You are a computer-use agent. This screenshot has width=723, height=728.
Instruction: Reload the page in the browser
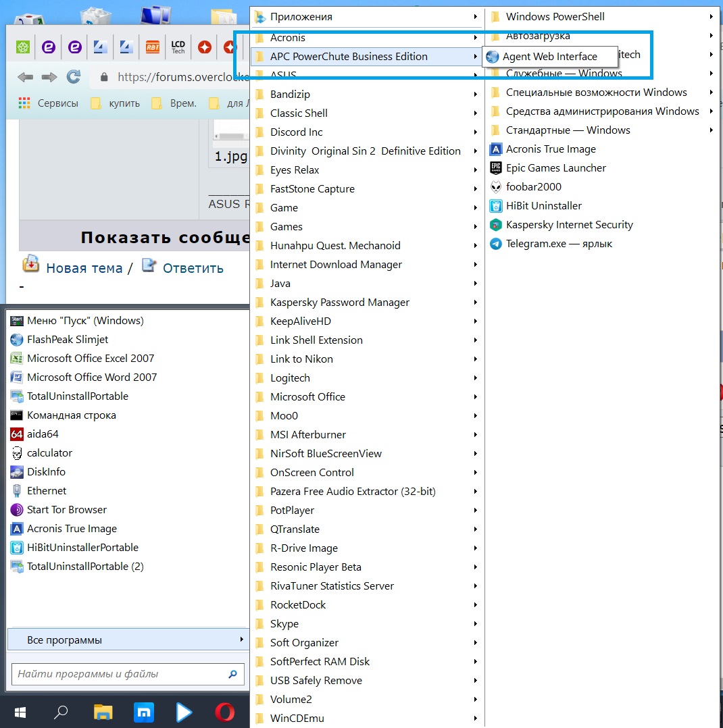(x=74, y=76)
